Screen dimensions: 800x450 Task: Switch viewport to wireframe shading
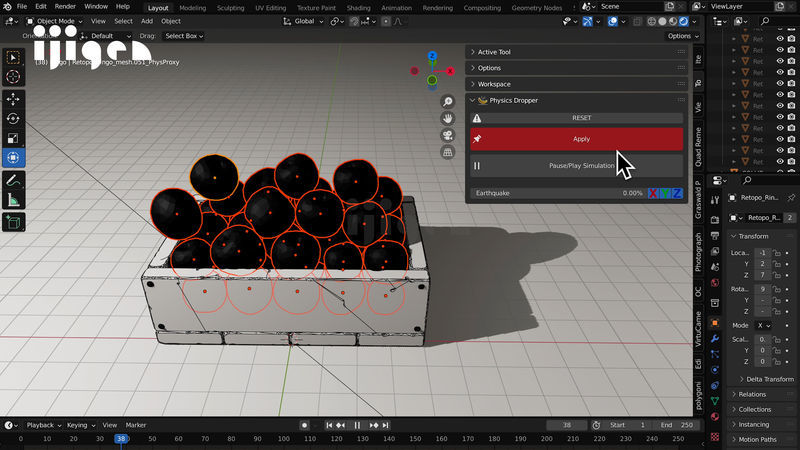[x=652, y=21]
